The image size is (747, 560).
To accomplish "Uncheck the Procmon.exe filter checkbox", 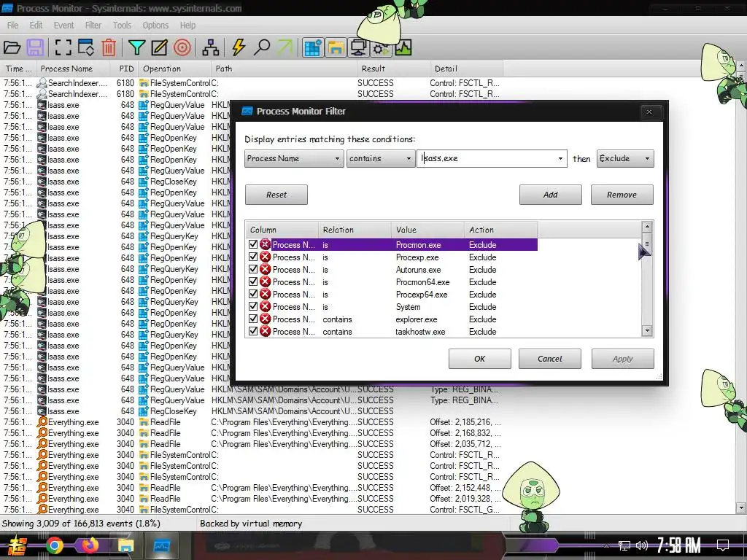I will tap(253, 244).
